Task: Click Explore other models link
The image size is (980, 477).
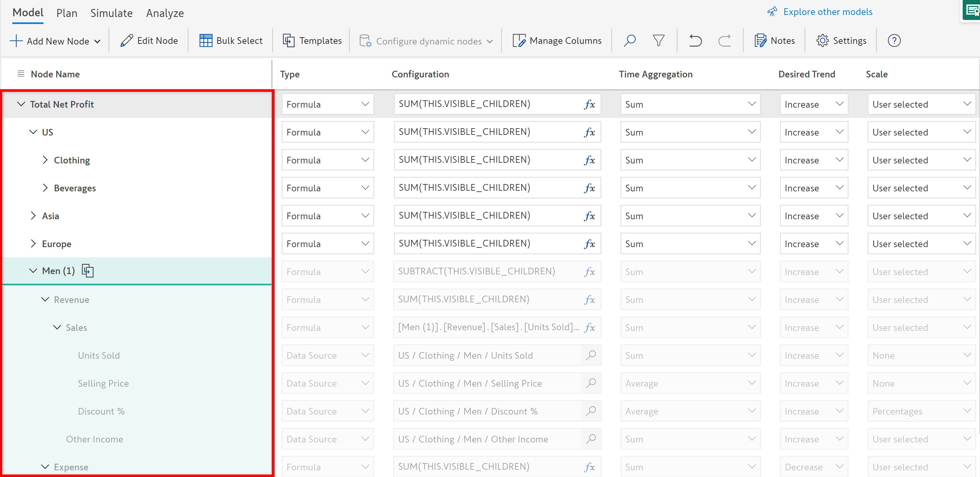Action: (827, 12)
